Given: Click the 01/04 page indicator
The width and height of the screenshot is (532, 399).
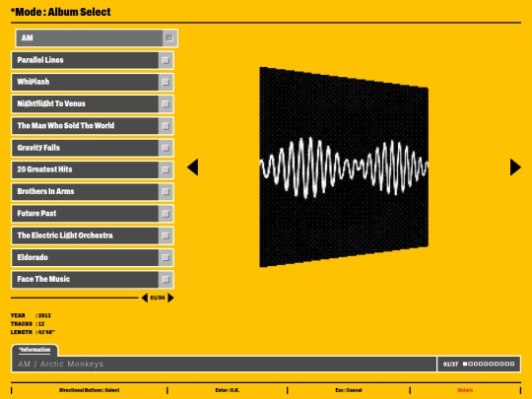Looking at the screenshot, I should 158,298.
